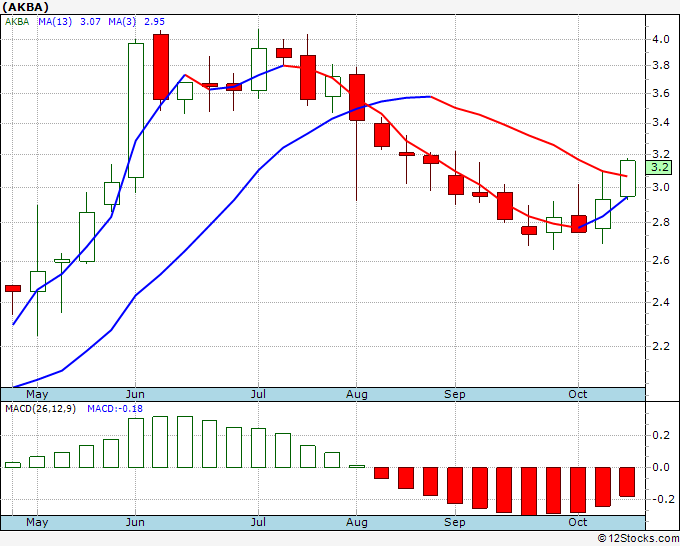Click the MA(3) value 2.95
This screenshot has width=680, height=546.
coord(154,22)
